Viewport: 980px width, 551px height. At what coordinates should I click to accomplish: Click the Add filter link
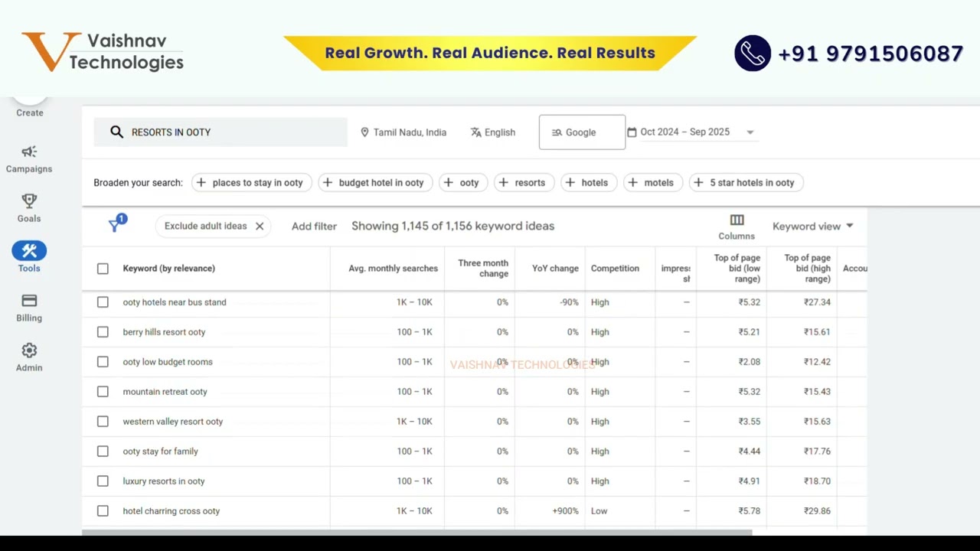click(314, 226)
